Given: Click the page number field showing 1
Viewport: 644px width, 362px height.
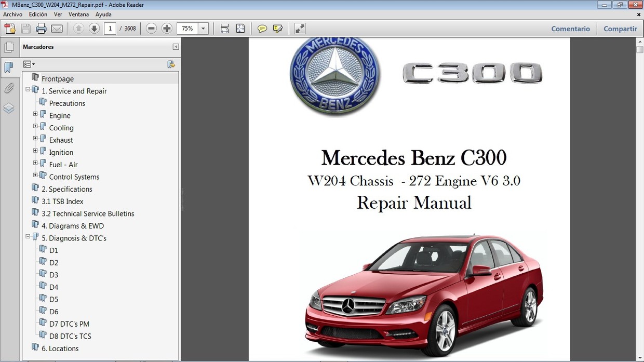Looking at the screenshot, I should 110,29.
